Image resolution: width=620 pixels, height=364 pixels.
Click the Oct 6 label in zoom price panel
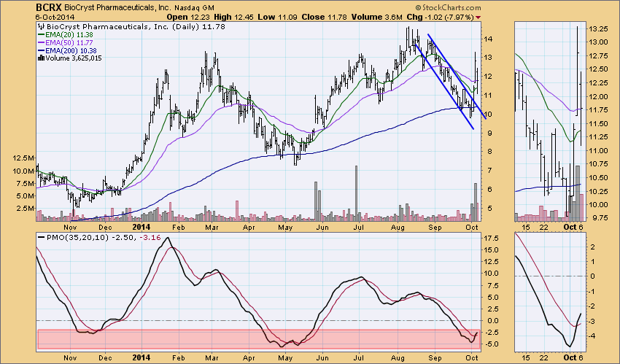coord(573,228)
